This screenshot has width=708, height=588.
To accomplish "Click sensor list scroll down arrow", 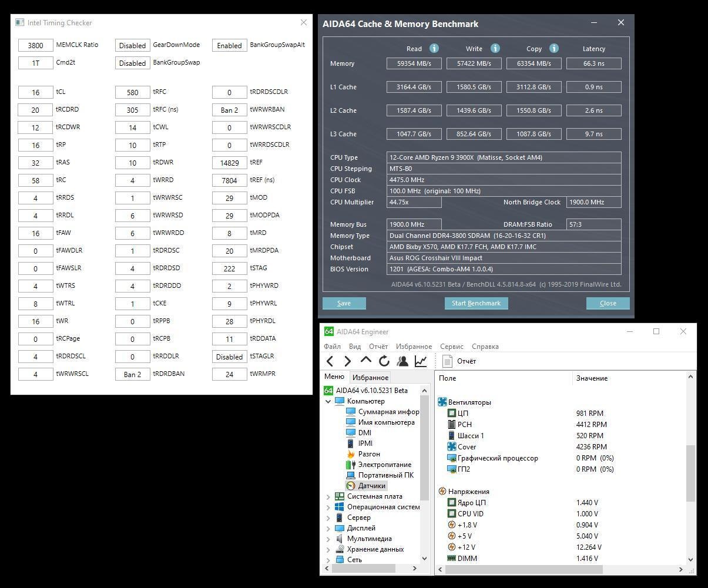I will [690, 559].
